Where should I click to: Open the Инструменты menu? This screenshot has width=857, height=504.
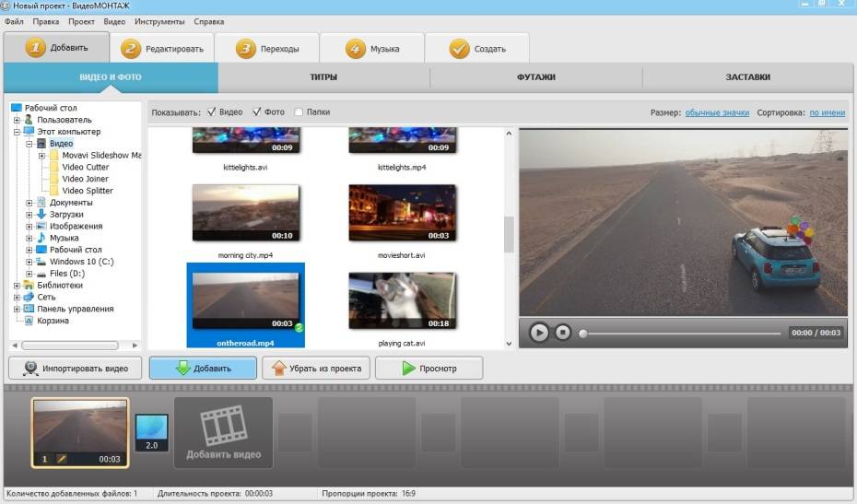tap(159, 21)
